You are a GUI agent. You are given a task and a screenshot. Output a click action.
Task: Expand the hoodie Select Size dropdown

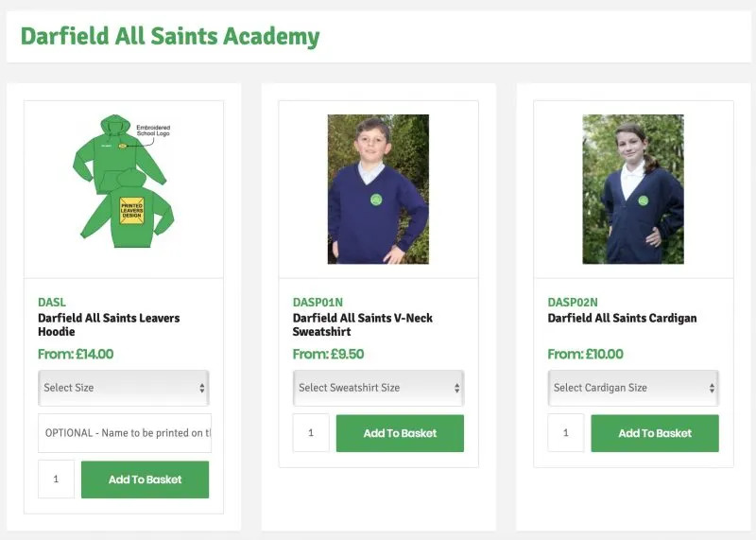(124, 388)
